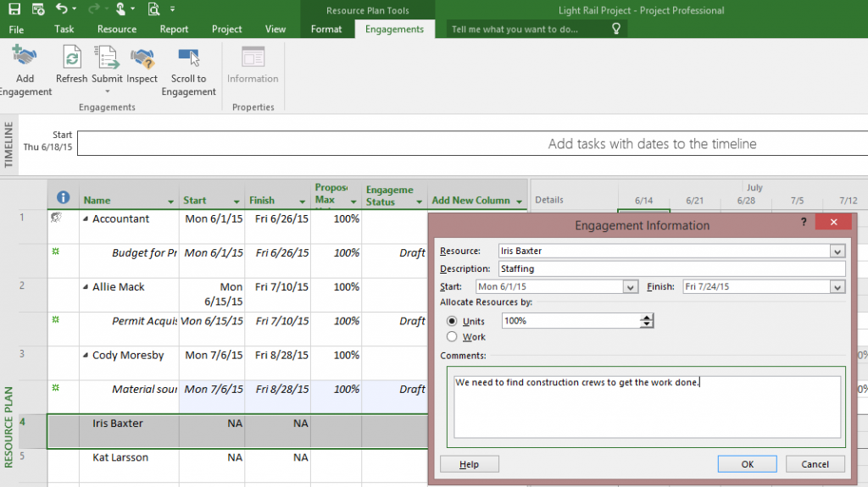868x487 pixels.
Task: Open the Resource dropdown for Iris Baxter
Action: 837,252
